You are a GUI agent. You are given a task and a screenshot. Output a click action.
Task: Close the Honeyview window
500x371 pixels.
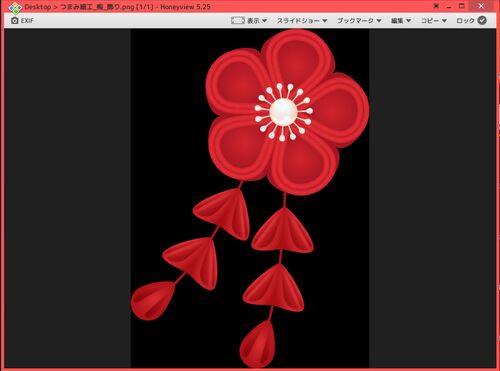[481, 6]
